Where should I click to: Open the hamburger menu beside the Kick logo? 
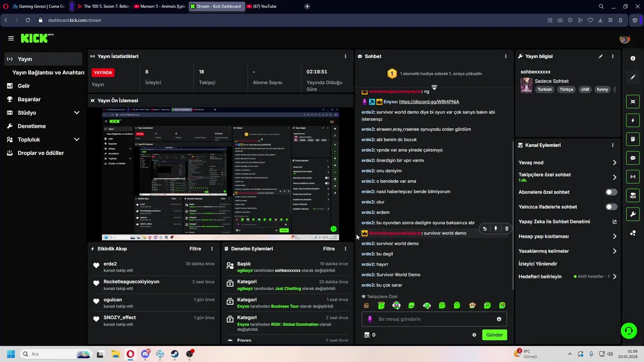[x=11, y=38]
